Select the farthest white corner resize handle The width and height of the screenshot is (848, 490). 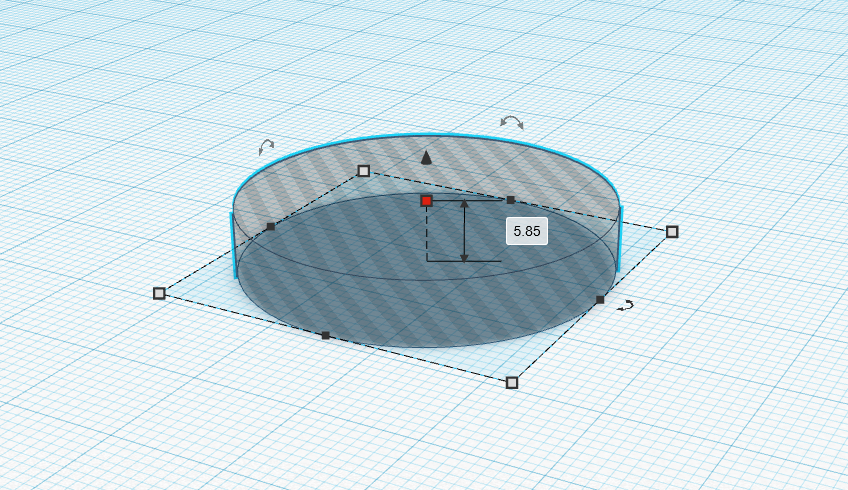[x=364, y=171]
